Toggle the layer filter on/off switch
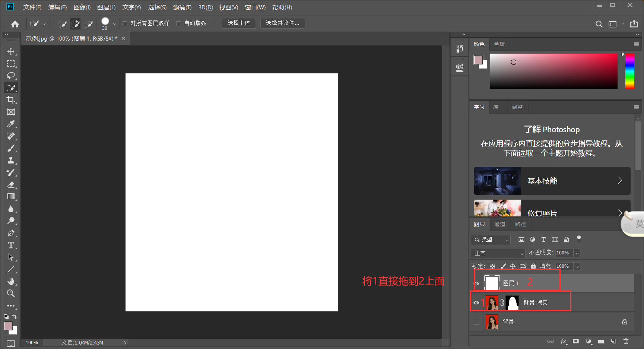This screenshot has width=644, height=349. (579, 239)
